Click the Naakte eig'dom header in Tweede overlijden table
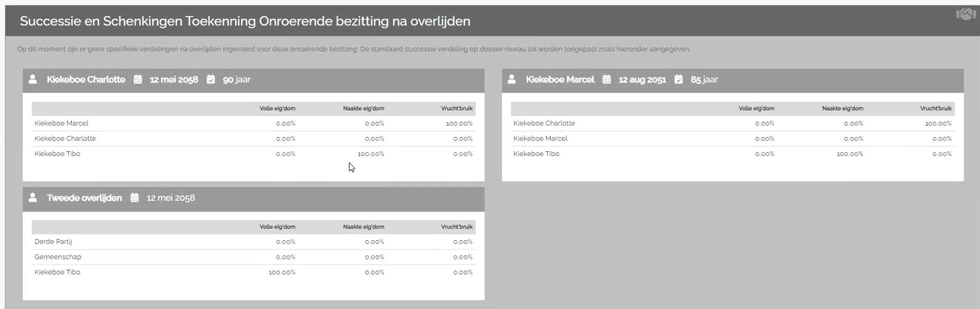Image resolution: width=980 pixels, height=309 pixels. (x=364, y=227)
